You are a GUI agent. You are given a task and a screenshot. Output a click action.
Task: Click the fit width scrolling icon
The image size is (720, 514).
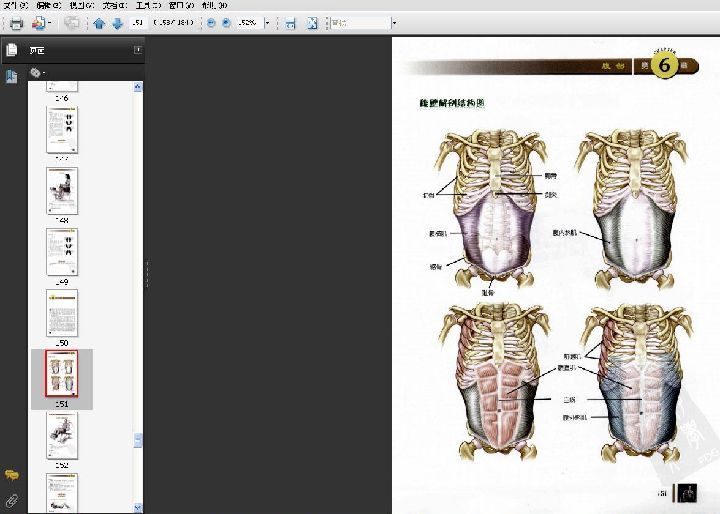point(290,23)
